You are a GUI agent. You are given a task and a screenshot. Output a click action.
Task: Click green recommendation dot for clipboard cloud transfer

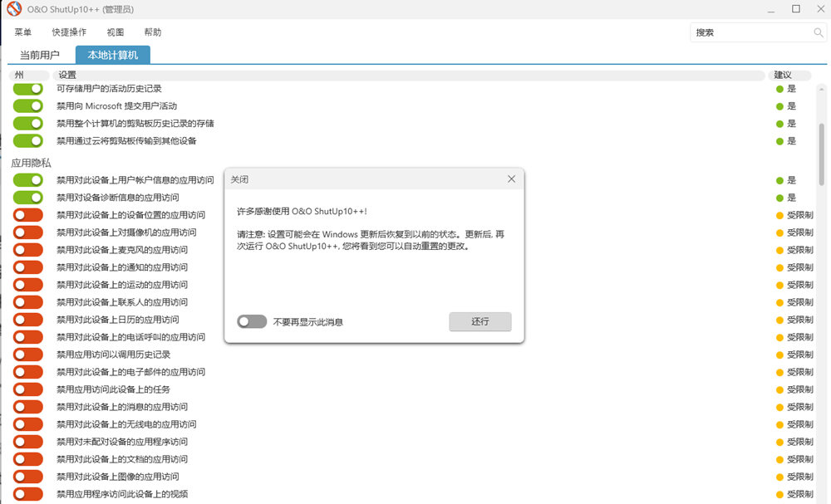pos(779,141)
